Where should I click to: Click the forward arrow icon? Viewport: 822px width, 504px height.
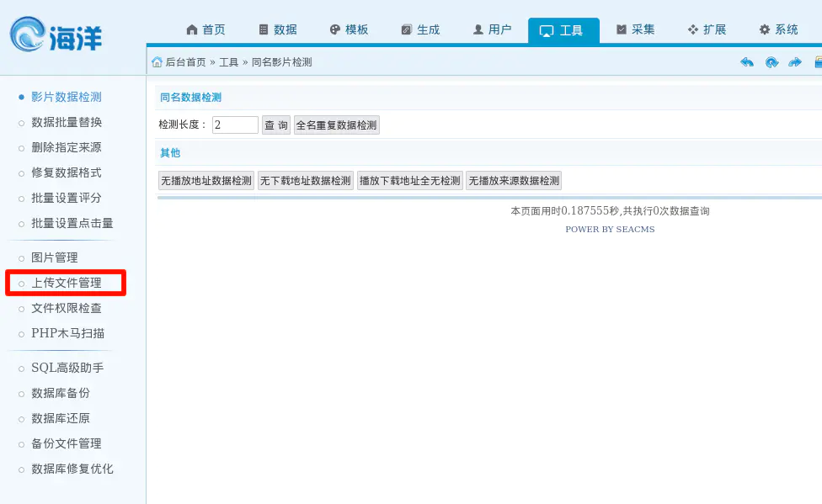pyautogui.click(x=795, y=62)
